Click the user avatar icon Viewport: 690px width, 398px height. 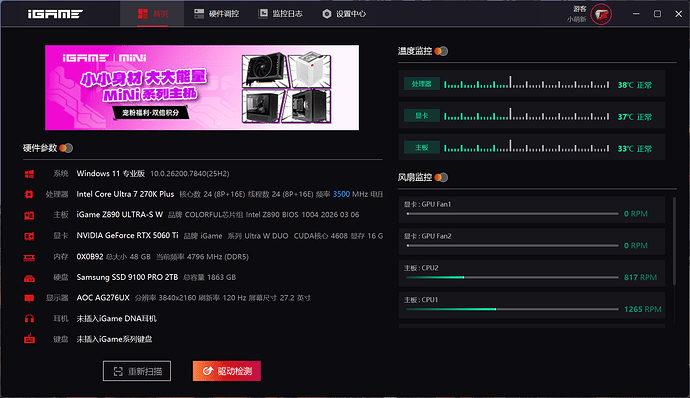click(601, 15)
